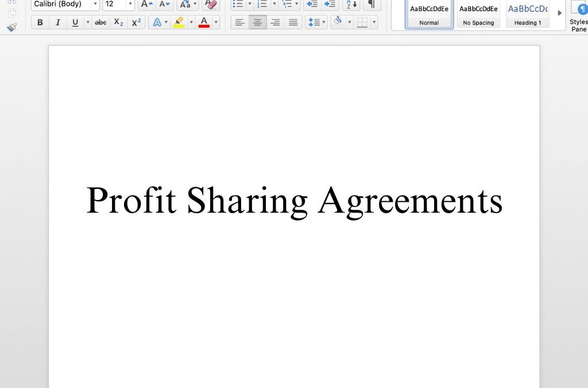Align text left
Image resolution: width=588 pixels, height=388 pixels.
point(239,22)
